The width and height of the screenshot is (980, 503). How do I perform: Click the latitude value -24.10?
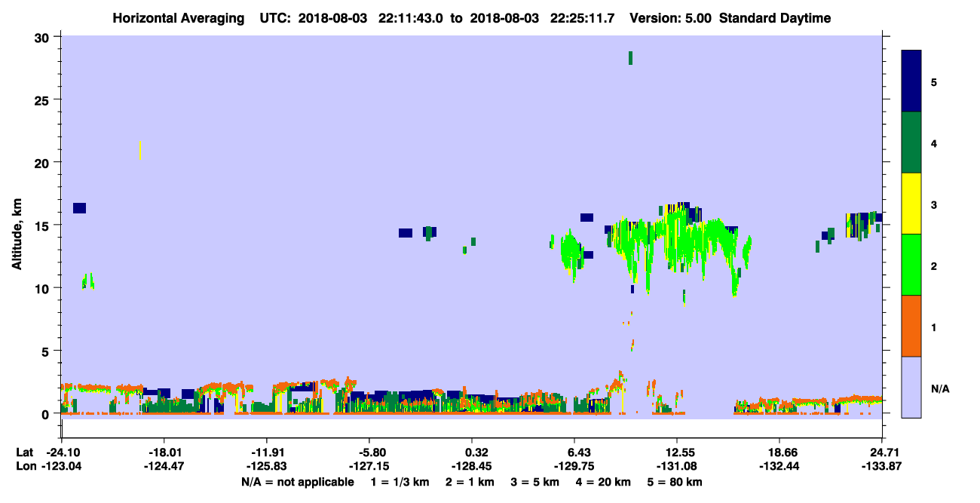coord(62,452)
